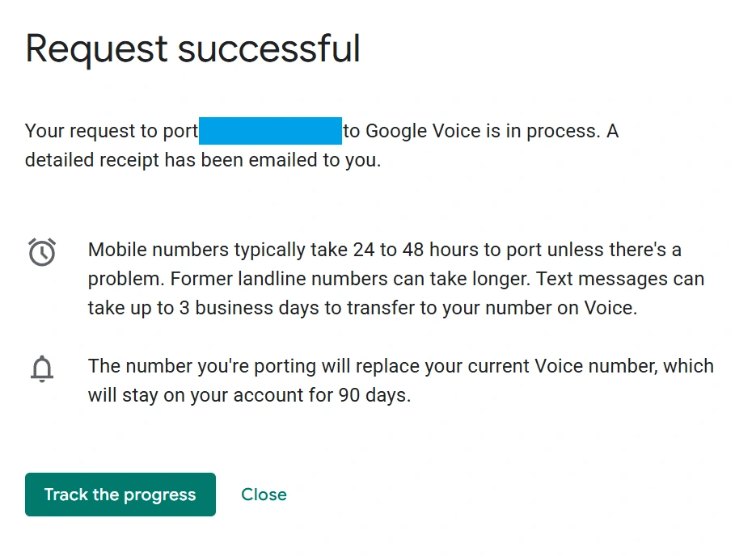Click the Track the progress button
This screenshot has width=735, height=560.
point(120,495)
